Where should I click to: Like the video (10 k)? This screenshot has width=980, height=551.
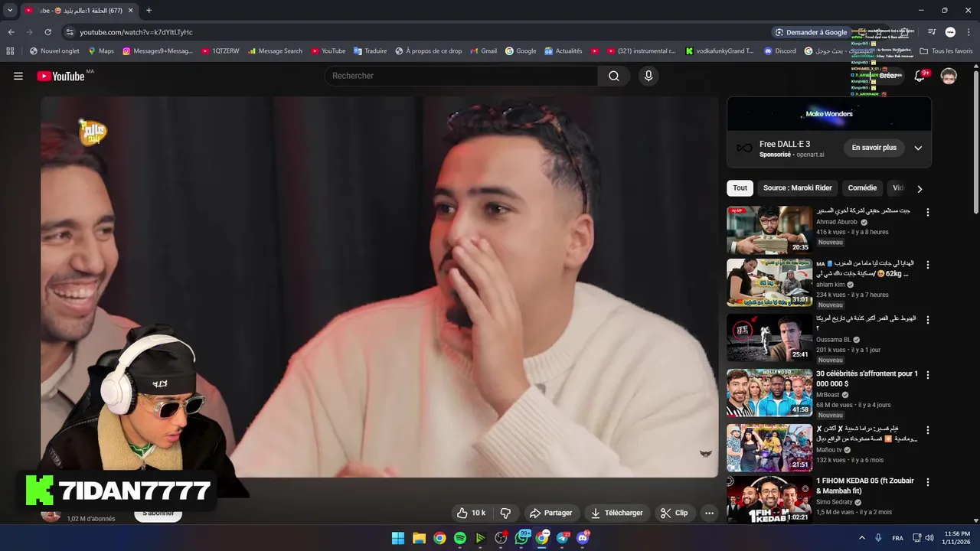(x=471, y=513)
